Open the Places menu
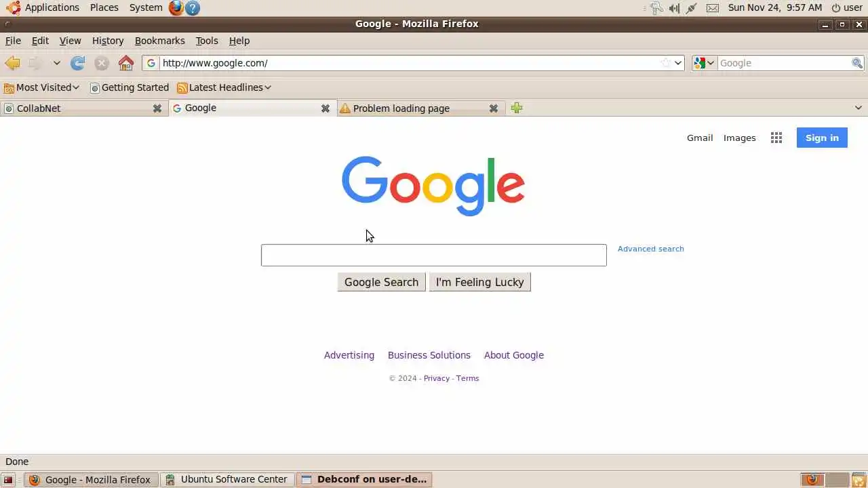This screenshot has width=868, height=488. tap(104, 7)
